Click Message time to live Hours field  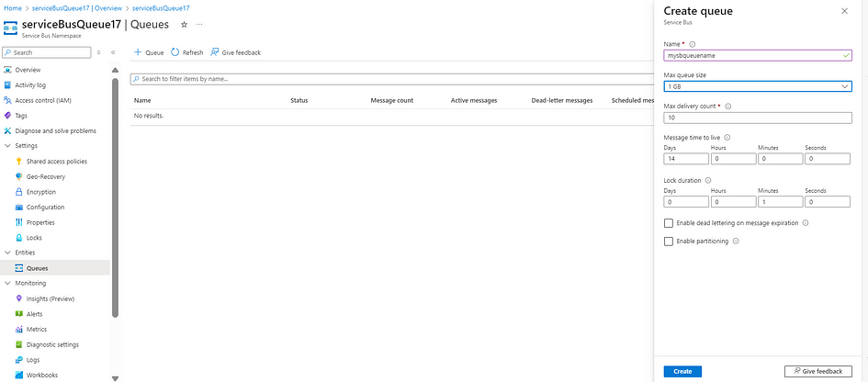coord(733,159)
